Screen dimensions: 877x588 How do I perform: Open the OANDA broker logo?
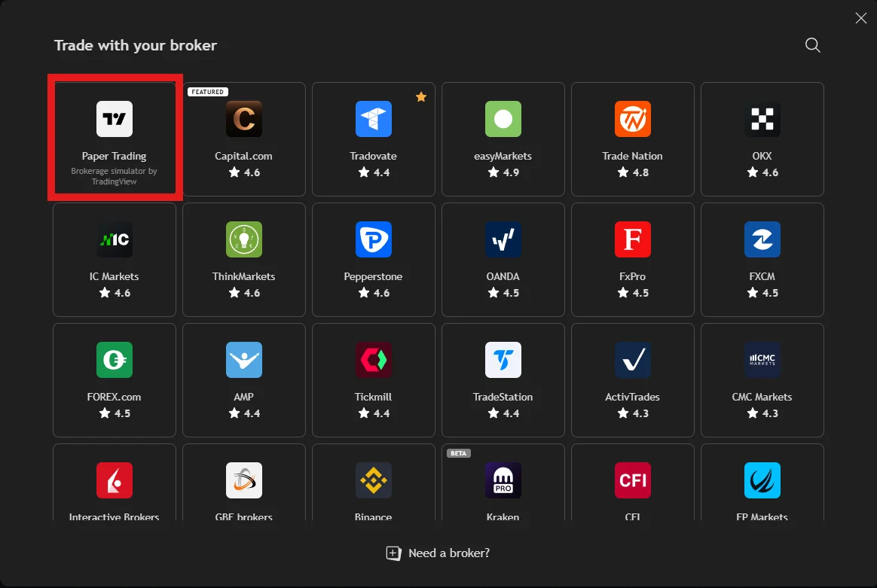pyautogui.click(x=503, y=239)
